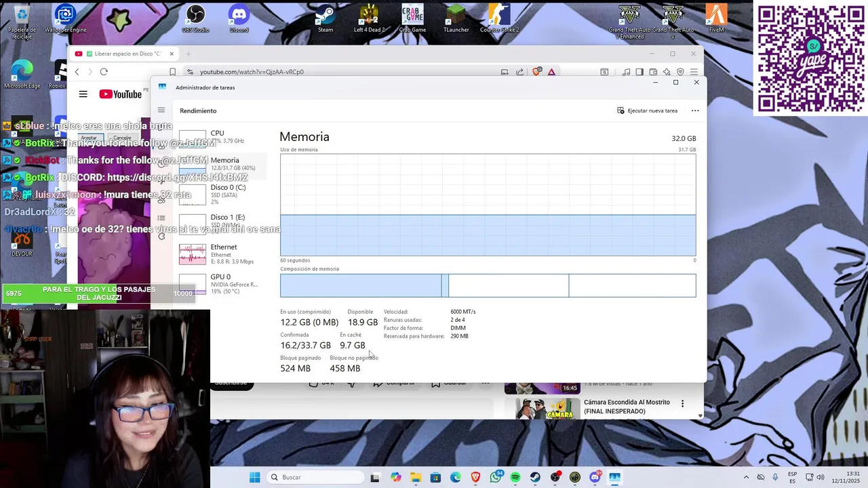Open Microsoft Edge desktop shortcut

tap(22, 75)
